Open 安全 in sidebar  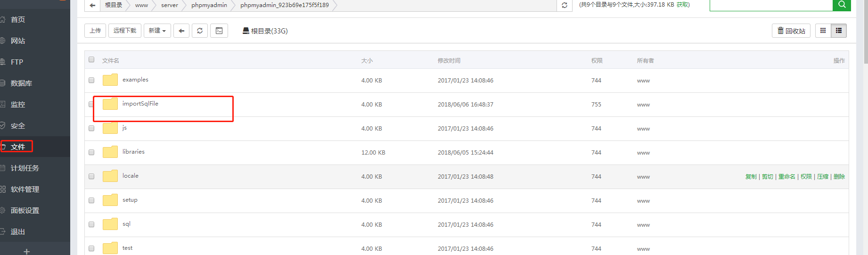tap(18, 126)
